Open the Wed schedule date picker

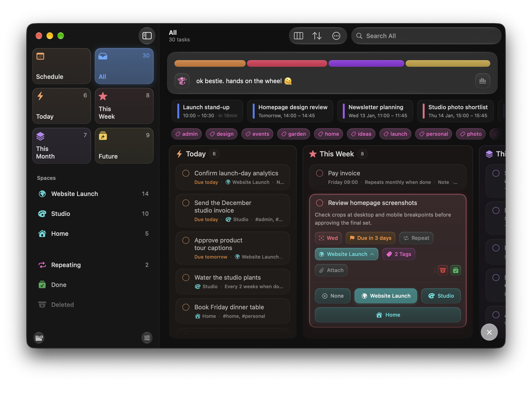click(x=328, y=238)
